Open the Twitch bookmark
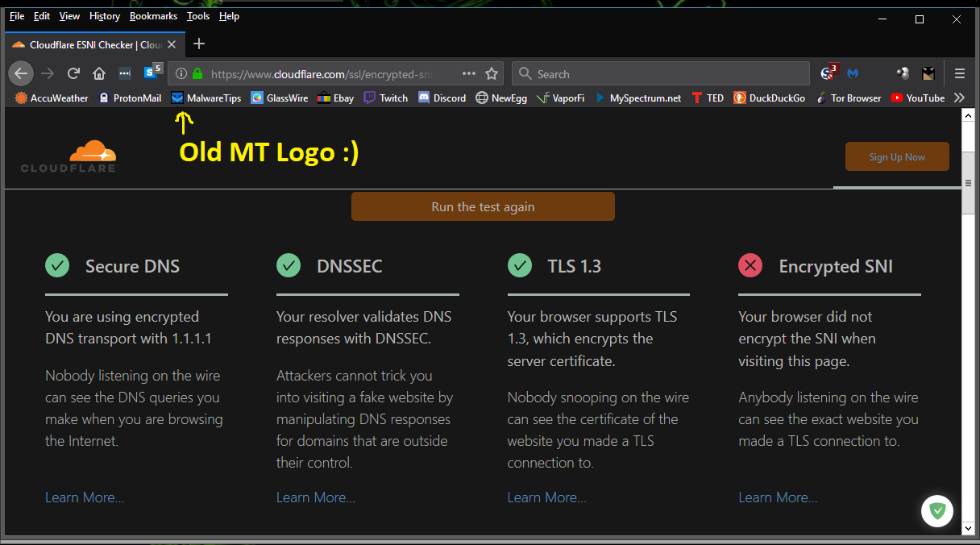 (385, 98)
